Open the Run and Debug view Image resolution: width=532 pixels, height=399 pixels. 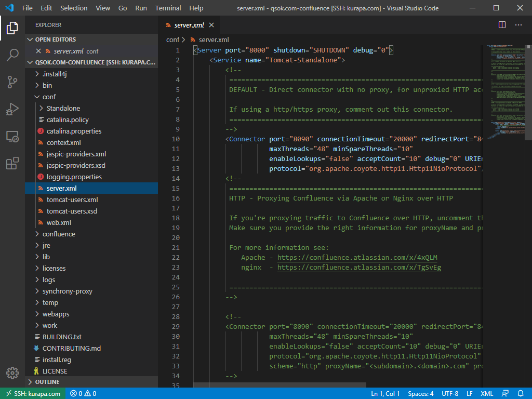pos(12,109)
